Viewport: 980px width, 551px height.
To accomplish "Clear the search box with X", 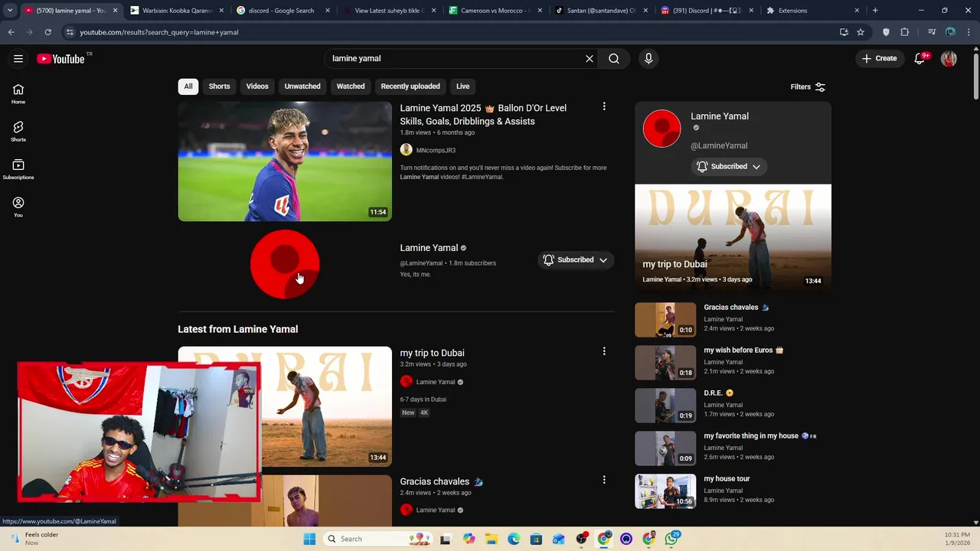I will coord(590,59).
